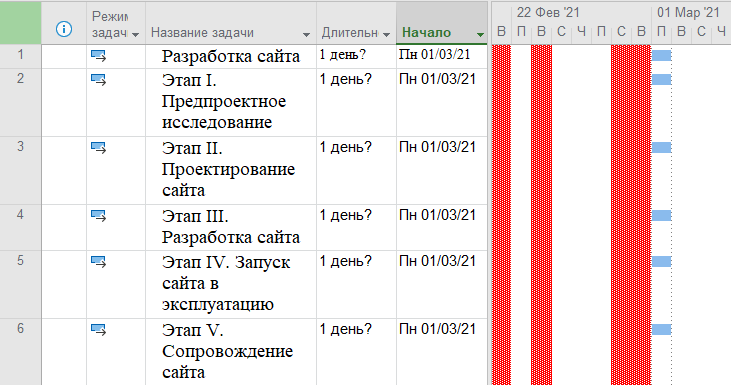This screenshot has width=731, height=385.
Task: Select task Этап IV. Запуск сайта в эксплуатацию
Action: click(x=231, y=285)
